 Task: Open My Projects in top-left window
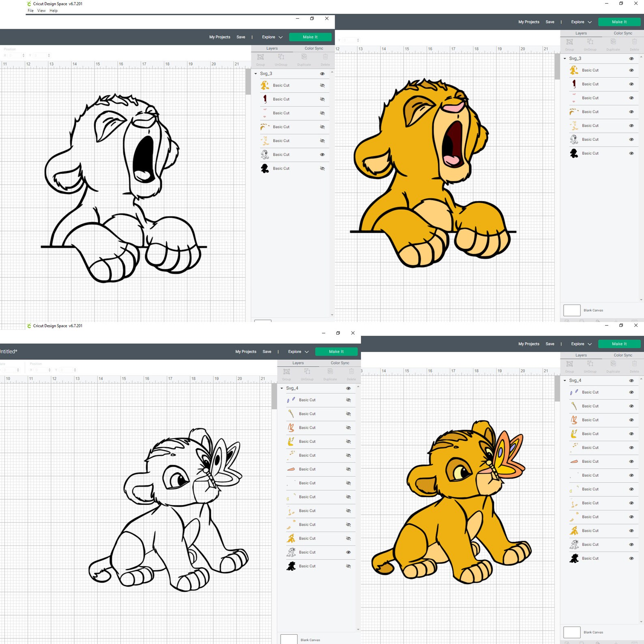(x=220, y=37)
